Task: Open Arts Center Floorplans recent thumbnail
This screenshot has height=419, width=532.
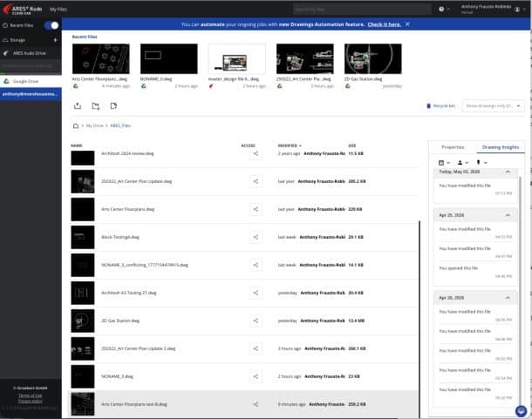Action: 101,58
